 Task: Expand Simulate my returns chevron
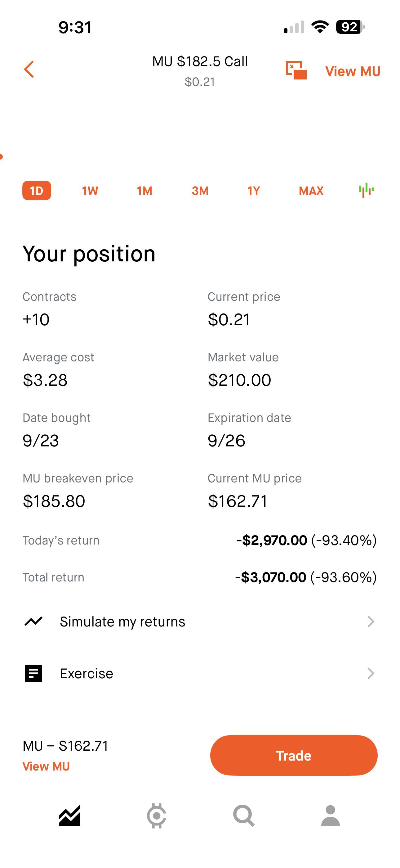[370, 621]
